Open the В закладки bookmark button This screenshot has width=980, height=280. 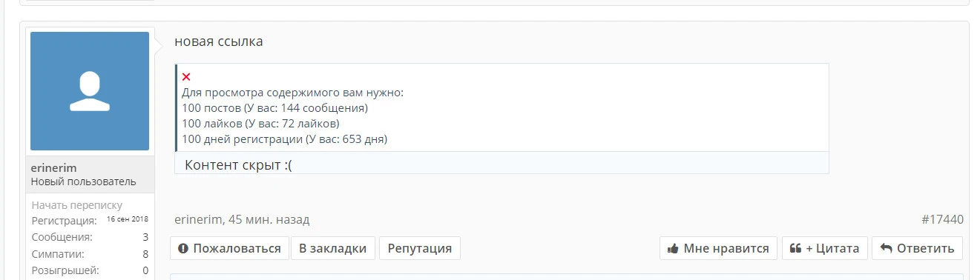coord(333,248)
